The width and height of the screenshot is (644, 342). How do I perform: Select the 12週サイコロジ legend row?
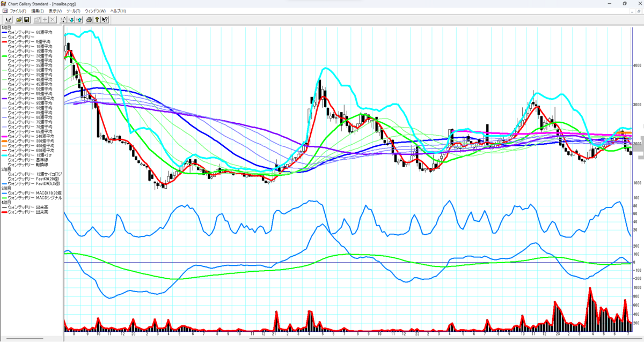35,174
